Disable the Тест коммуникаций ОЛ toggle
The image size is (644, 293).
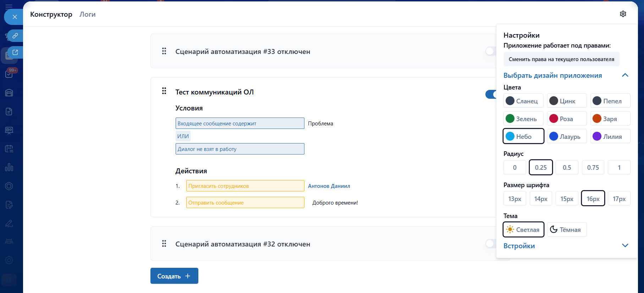[x=491, y=94]
